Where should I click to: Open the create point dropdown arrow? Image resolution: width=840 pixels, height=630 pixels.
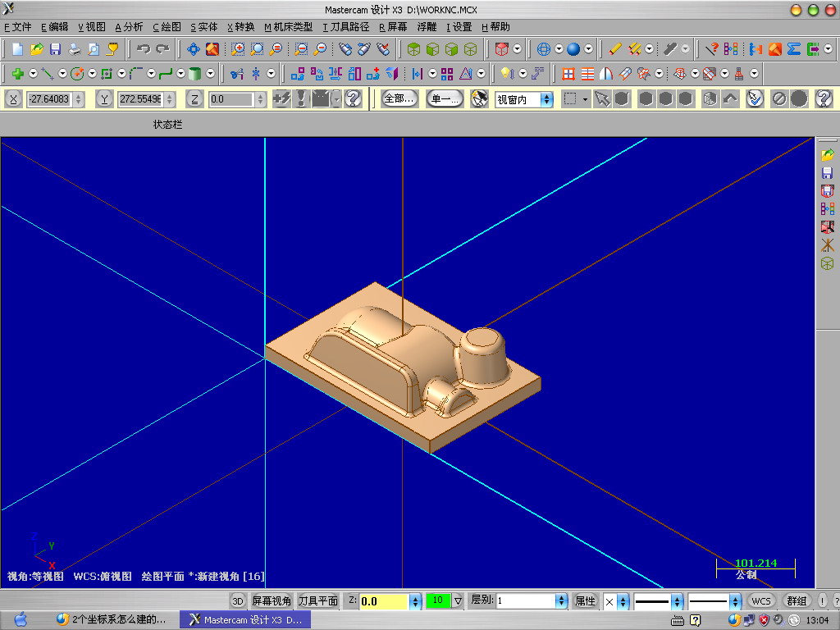click(x=33, y=73)
